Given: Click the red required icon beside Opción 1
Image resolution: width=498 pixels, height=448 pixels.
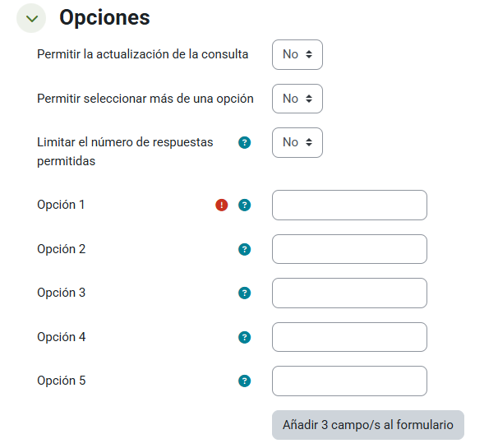Looking at the screenshot, I should click(222, 206).
